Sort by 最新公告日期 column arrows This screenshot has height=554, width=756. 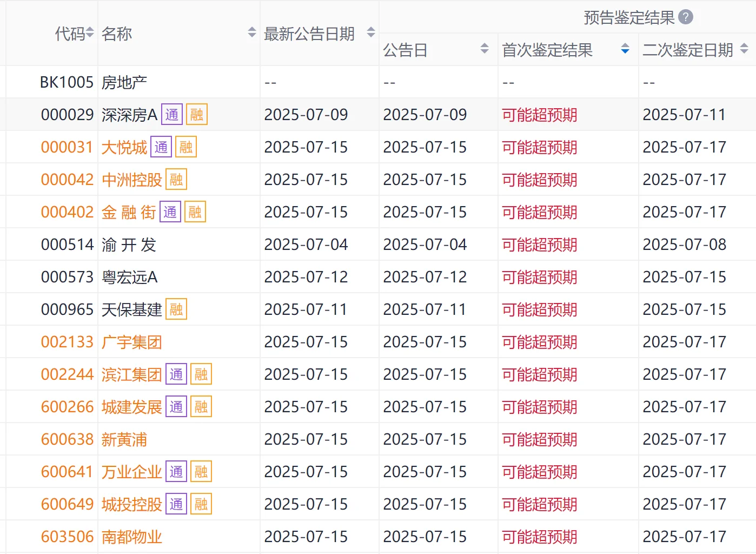pos(371,32)
